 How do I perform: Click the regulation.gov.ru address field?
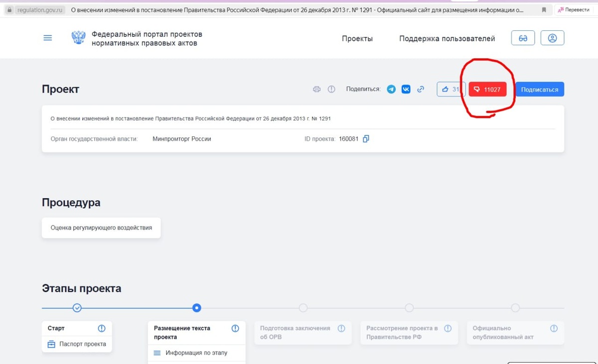(40, 9)
